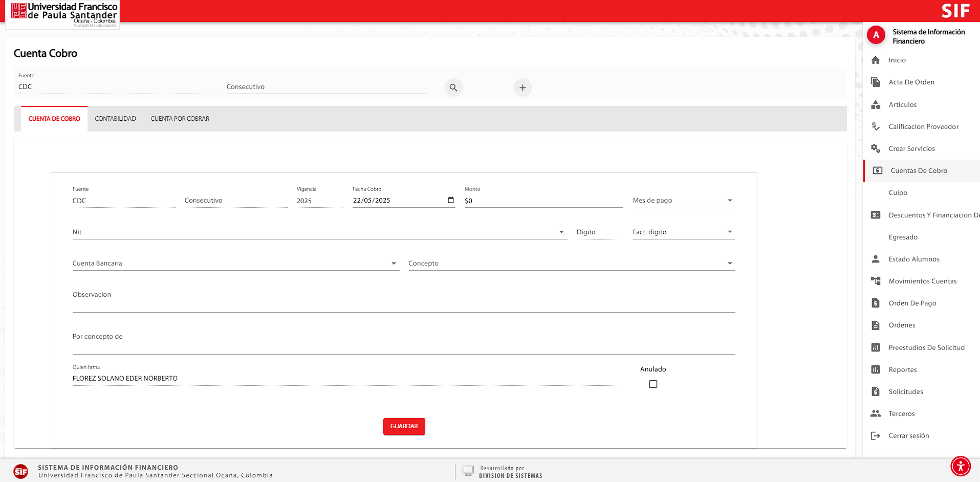The width and height of the screenshot is (980, 482).
Task: Open the Reportes link
Action: pos(902,369)
